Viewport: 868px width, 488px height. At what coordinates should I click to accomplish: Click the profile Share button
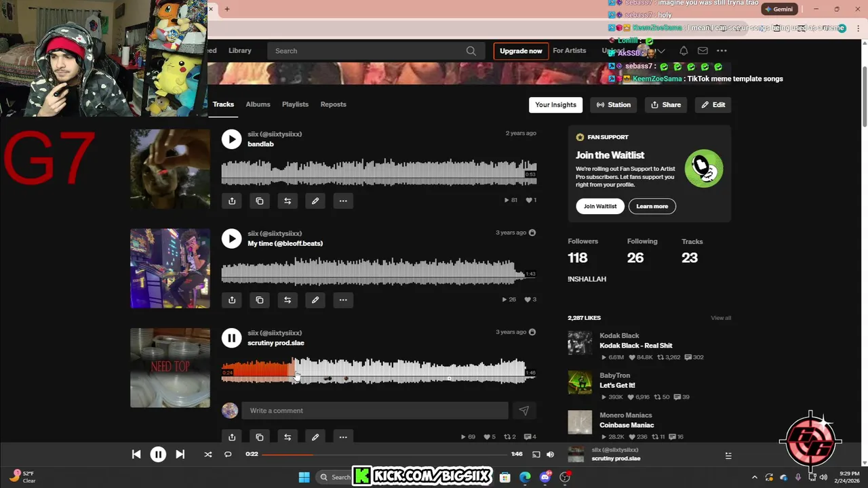pos(666,105)
